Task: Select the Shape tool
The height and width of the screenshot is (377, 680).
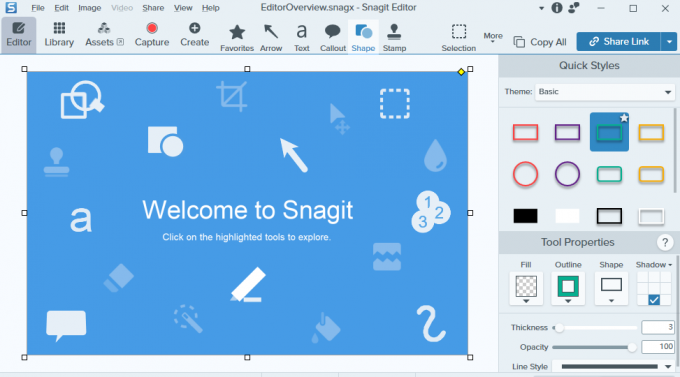Action: pos(363,38)
